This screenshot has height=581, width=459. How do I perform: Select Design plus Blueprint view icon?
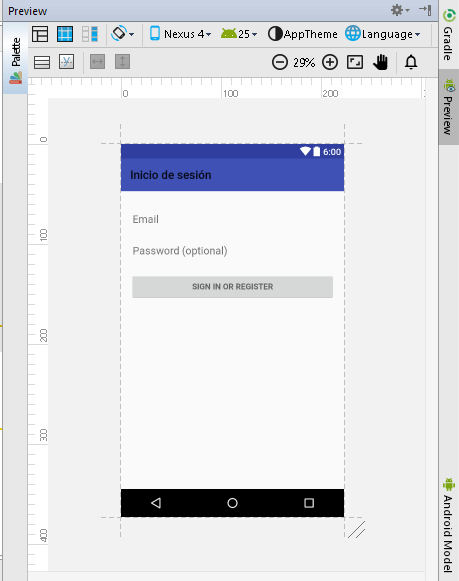(x=90, y=34)
